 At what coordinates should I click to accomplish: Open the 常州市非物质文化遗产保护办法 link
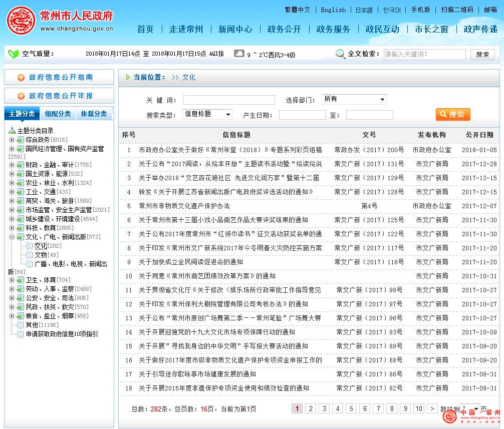click(x=184, y=206)
